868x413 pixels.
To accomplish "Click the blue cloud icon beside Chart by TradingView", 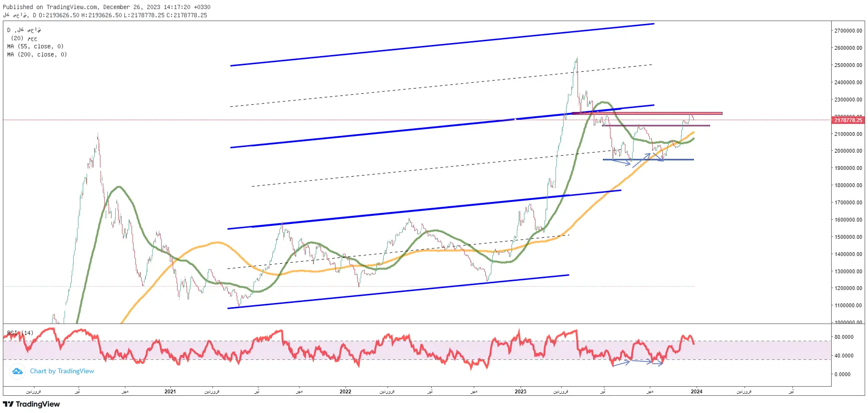I will pyautogui.click(x=17, y=371).
